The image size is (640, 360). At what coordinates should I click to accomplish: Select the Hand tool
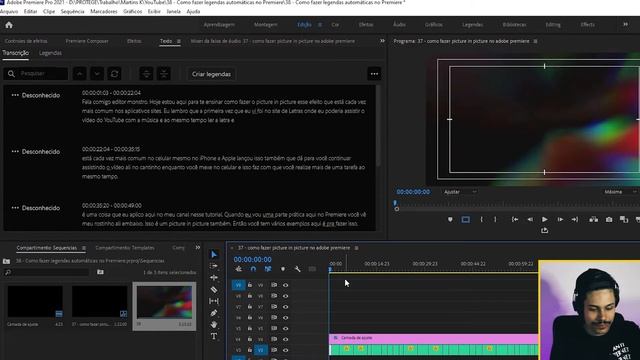[214, 325]
